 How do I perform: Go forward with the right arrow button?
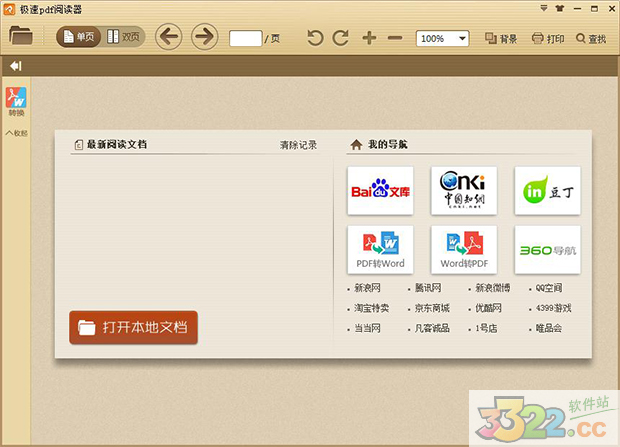click(x=204, y=38)
